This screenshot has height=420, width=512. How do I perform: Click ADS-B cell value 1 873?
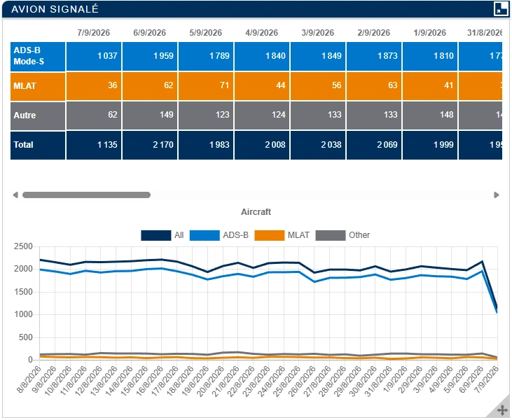click(x=374, y=56)
